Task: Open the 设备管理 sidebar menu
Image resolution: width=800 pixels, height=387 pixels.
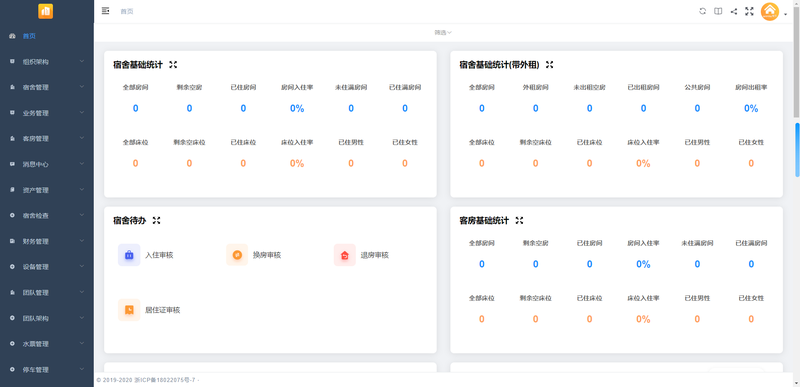Action: tap(47, 267)
